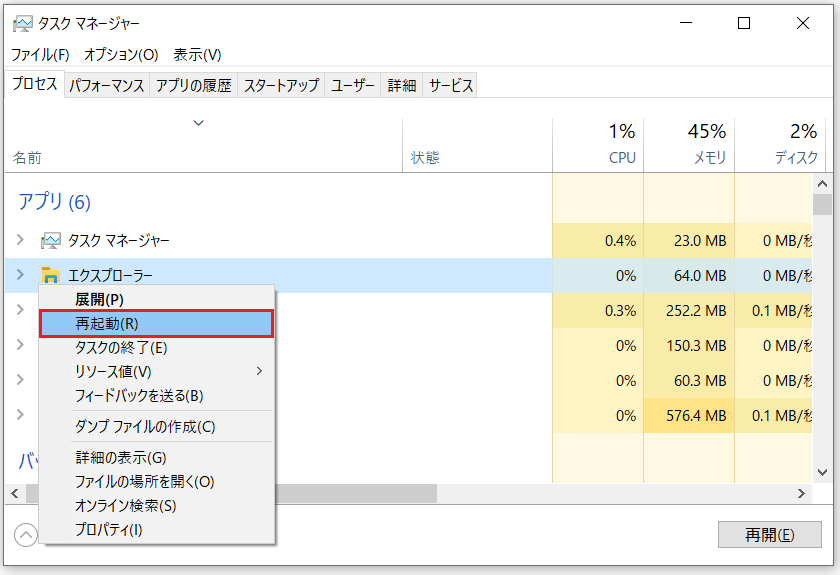Click the horizontal scrollbar left arrow
The height and width of the screenshot is (575, 840).
coord(14,494)
